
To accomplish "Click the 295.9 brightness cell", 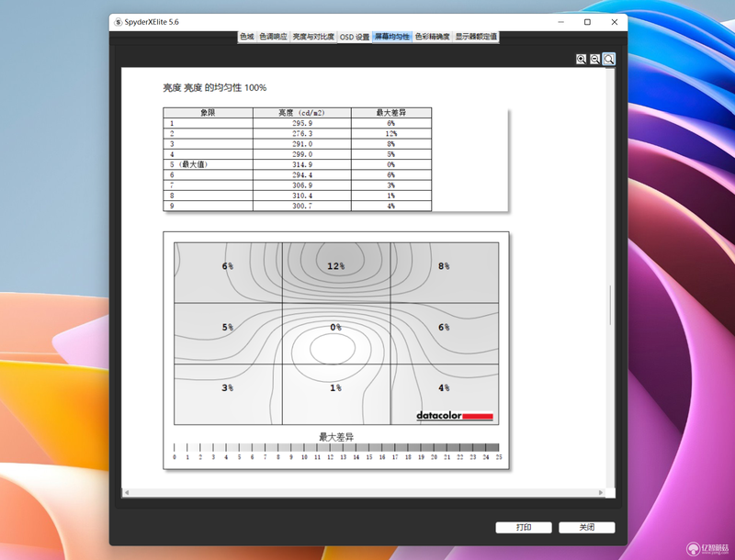I will [302, 123].
